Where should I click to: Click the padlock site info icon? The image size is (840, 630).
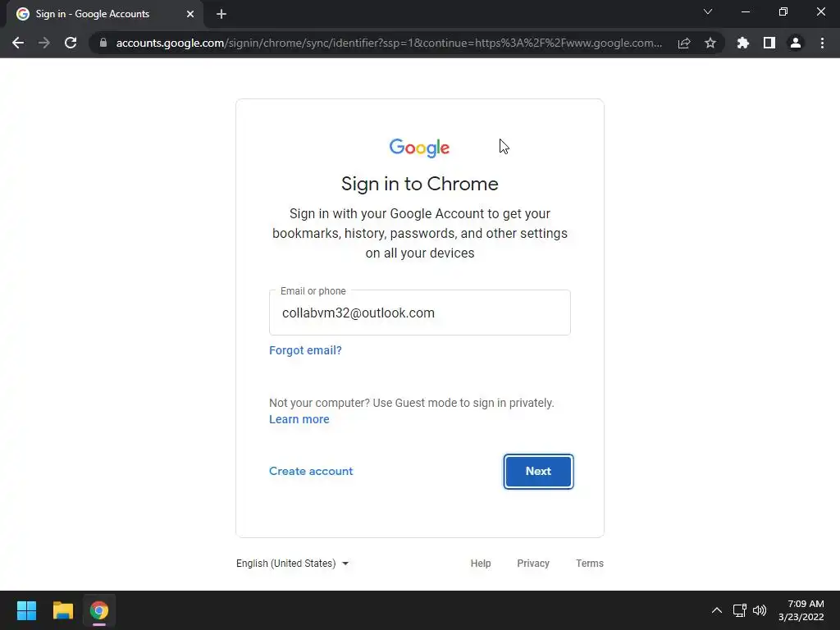103,43
